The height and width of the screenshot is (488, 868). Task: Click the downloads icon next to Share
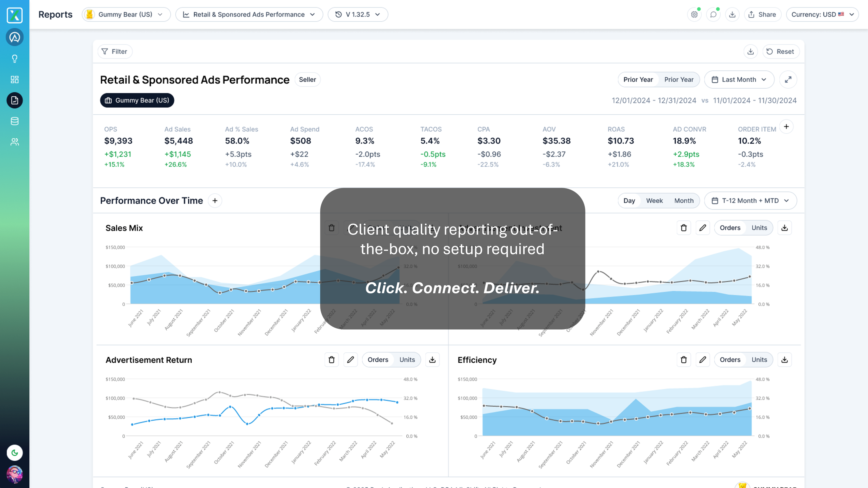pyautogui.click(x=732, y=14)
